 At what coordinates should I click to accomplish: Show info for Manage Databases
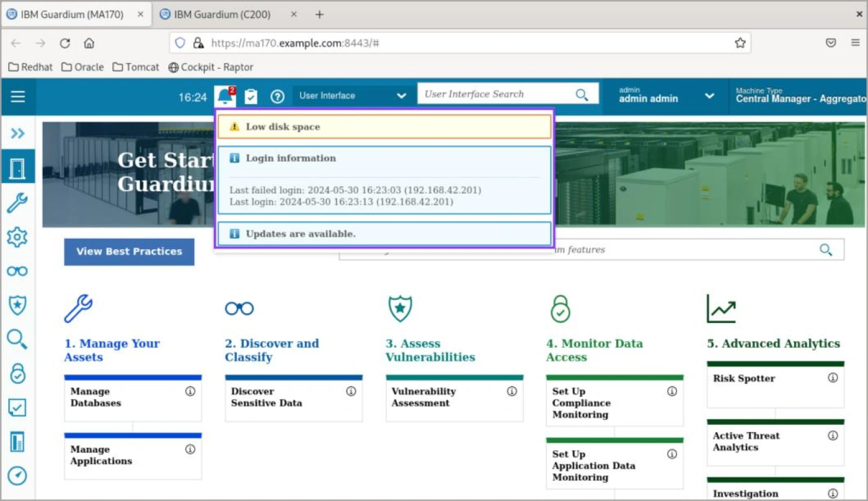[190, 391]
